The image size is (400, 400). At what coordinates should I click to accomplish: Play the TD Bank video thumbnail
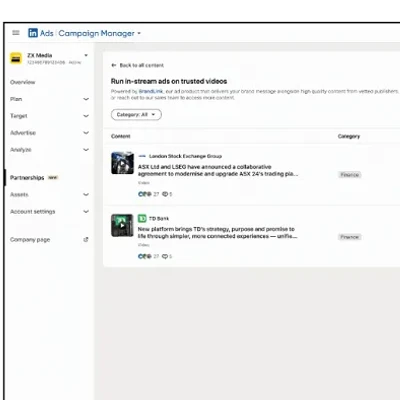122,225
